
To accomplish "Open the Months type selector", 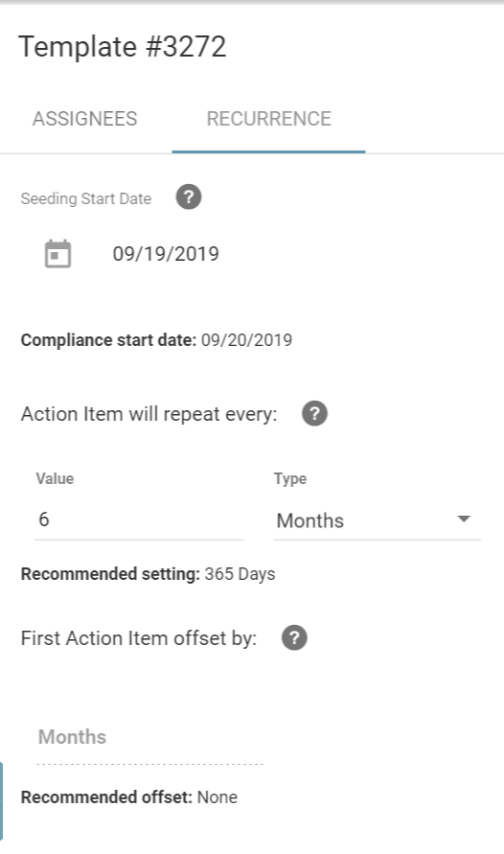I will 378,520.
